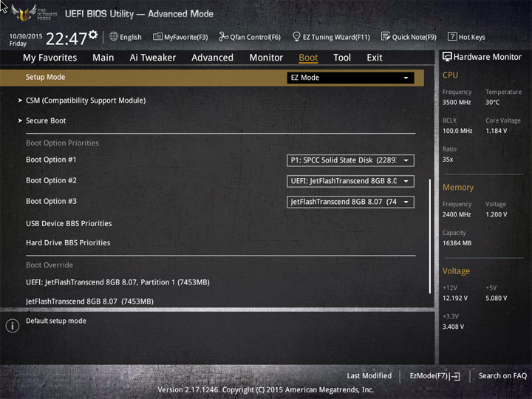Click the +5V reading 5.080 V

[497, 298]
